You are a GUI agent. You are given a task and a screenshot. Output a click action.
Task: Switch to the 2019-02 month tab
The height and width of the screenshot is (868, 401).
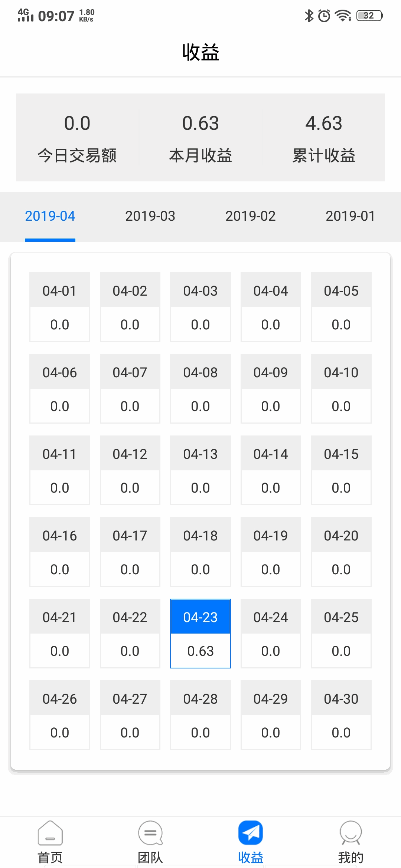pos(250,216)
